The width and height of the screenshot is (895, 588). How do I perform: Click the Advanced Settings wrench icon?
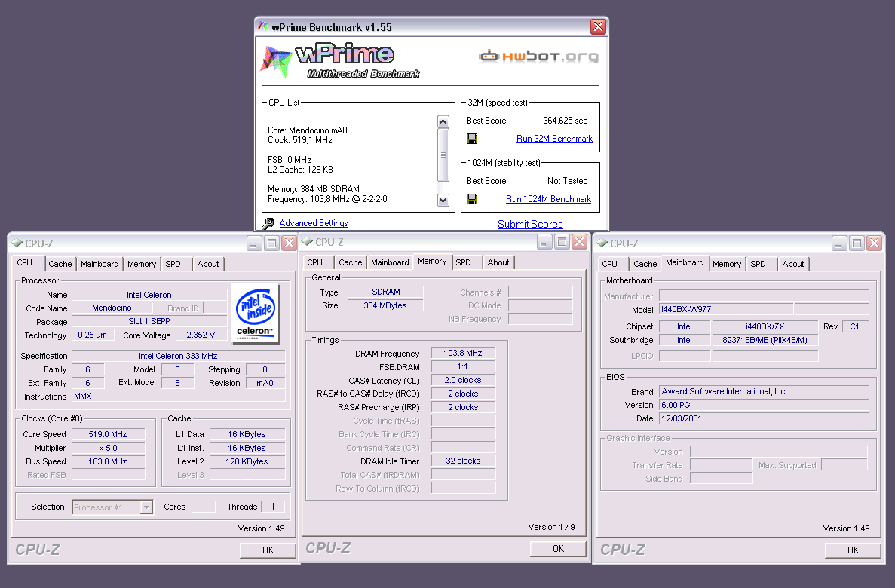(268, 223)
